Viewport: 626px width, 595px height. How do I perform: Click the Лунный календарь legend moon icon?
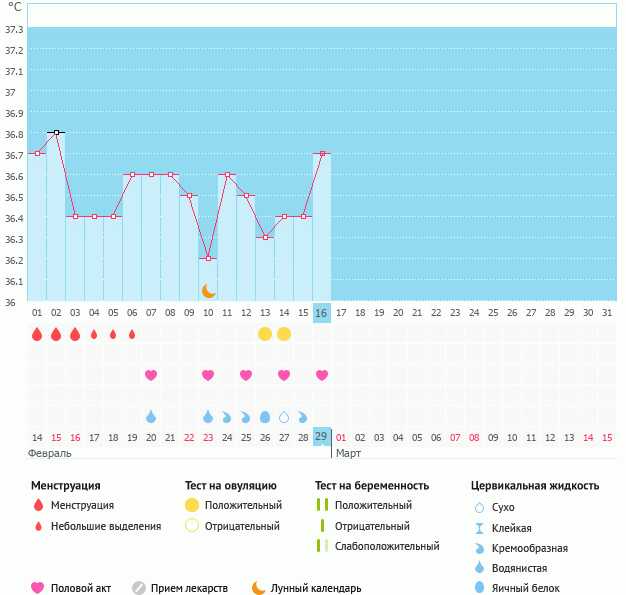259,588
